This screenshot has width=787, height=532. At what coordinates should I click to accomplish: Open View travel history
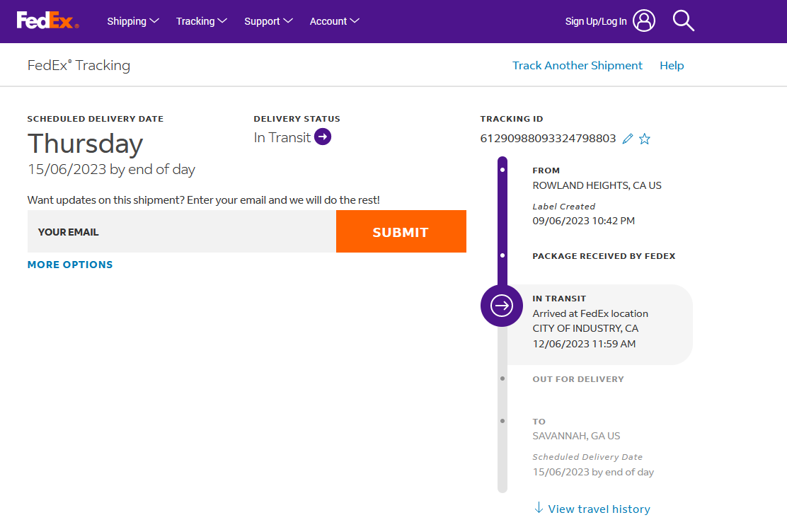[x=599, y=509]
